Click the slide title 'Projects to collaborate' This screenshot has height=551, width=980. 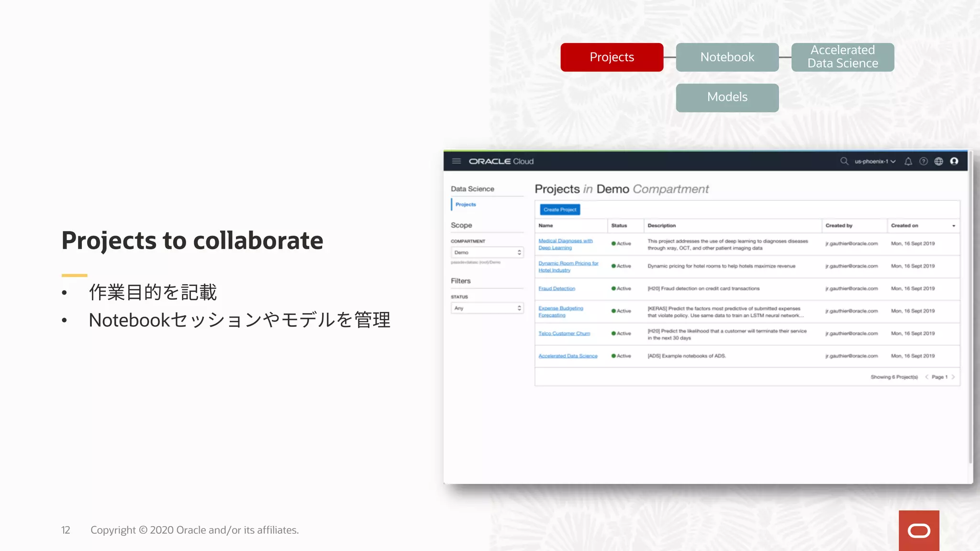pos(192,241)
